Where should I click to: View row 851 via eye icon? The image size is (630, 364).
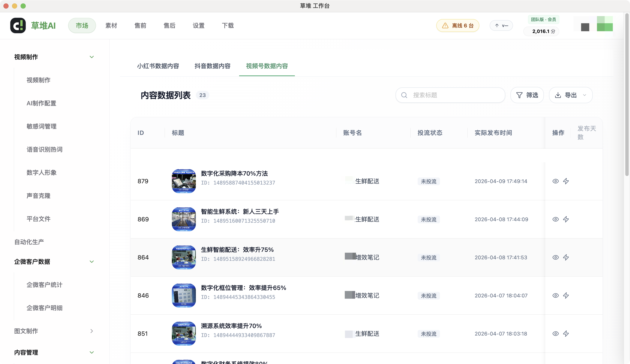(x=555, y=334)
